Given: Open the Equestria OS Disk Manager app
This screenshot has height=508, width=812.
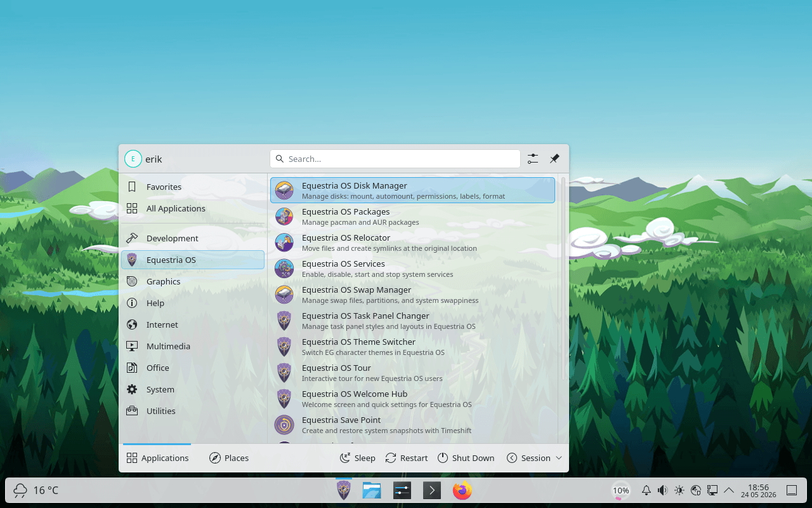Looking at the screenshot, I should tap(412, 190).
